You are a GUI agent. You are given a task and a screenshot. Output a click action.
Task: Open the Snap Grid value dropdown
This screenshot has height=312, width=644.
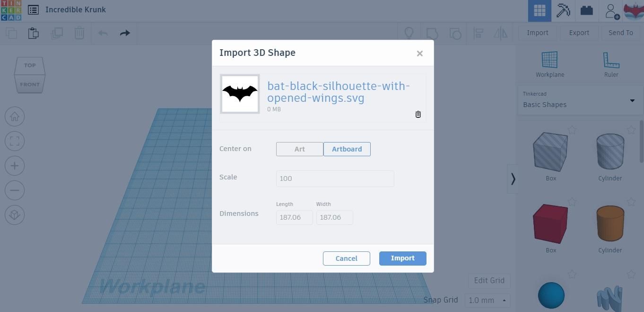[x=487, y=300]
